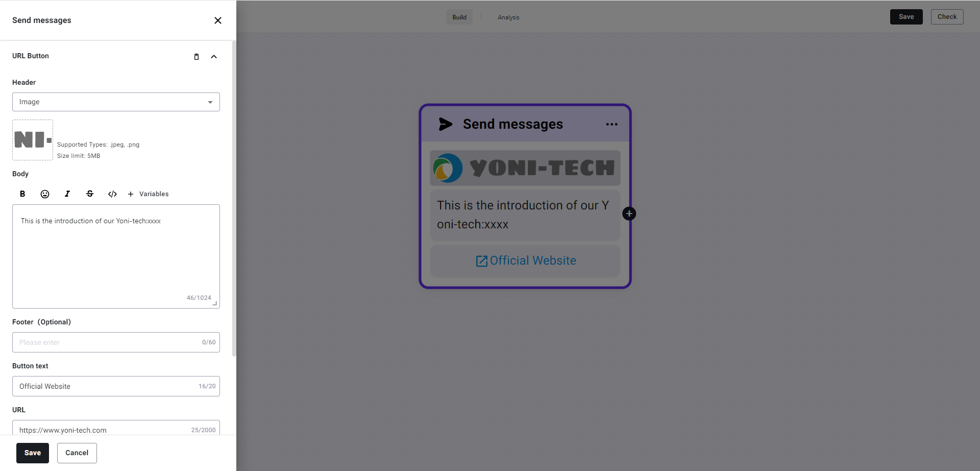This screenshot has width=980, height=471.
Task: Click the top-right Save button
Action: tap(906, 17)
